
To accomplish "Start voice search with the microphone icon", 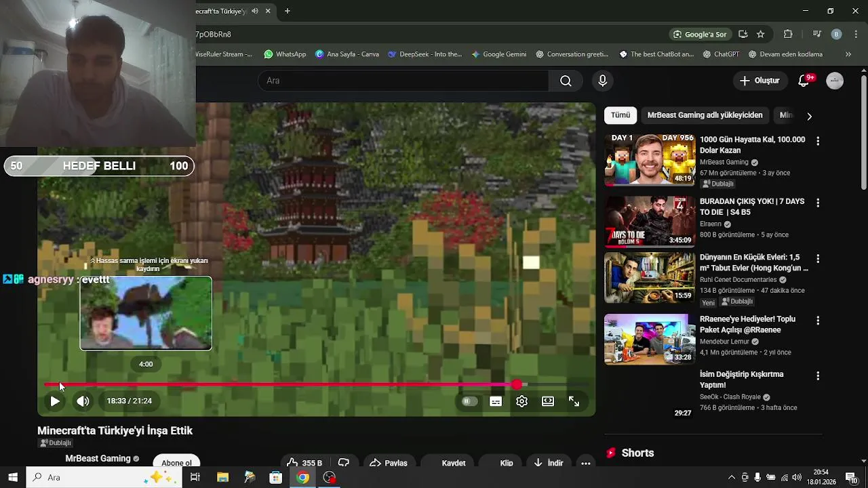I will [602, 81].
